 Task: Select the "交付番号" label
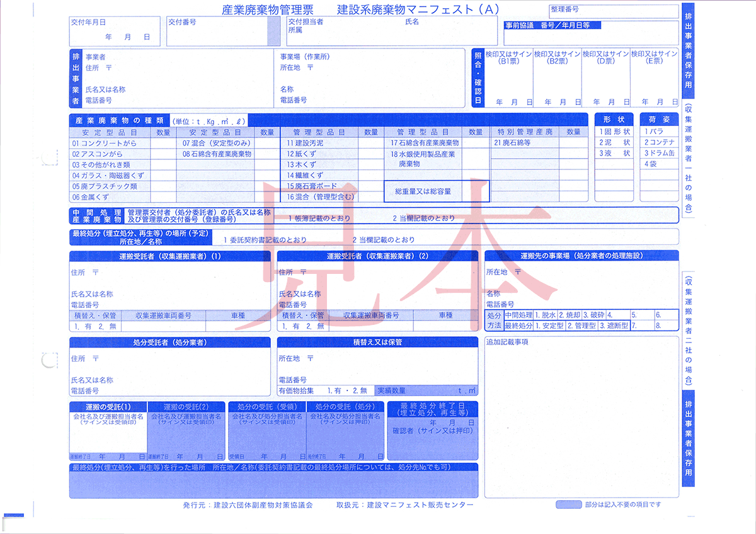point(182,21)
